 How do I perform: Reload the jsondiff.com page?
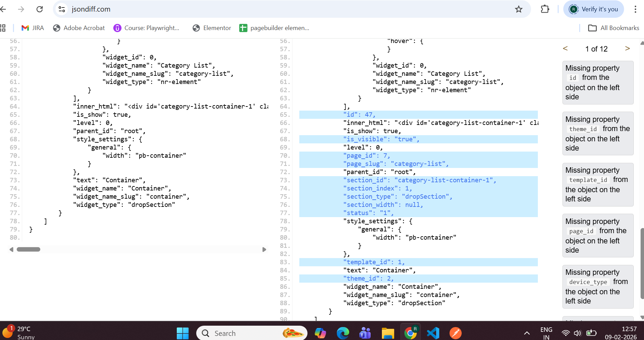[x=40, y=9]
